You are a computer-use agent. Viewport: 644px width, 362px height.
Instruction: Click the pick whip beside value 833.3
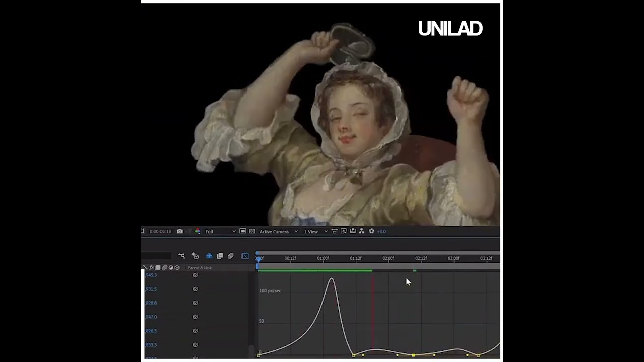(x=195, y=345)
